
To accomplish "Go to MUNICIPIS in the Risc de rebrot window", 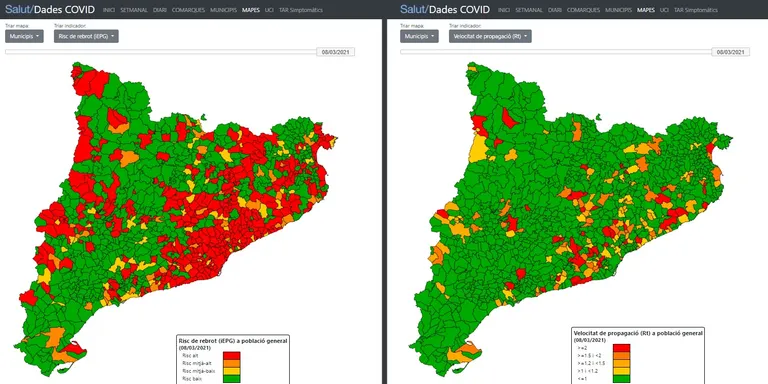I will click(223, 10).
